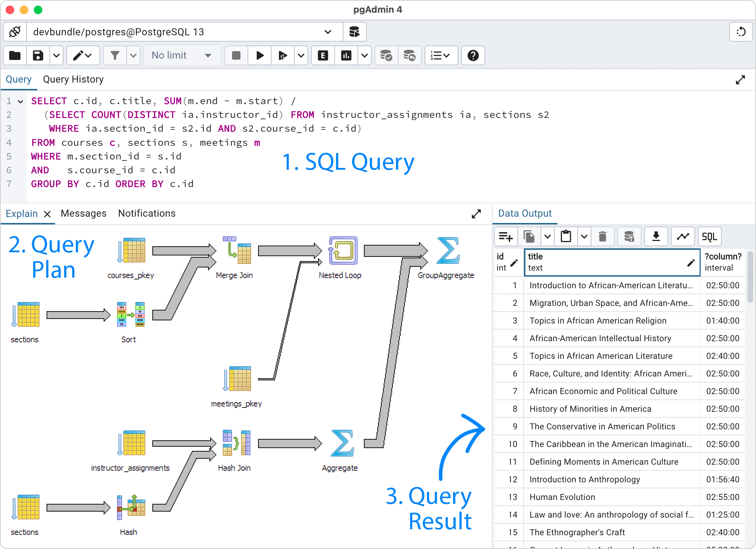
Task: Save results to file from Data Output
Action: [x=656, y=236]
